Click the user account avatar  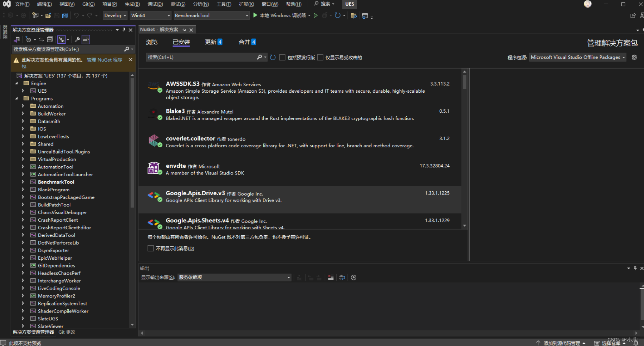(x=588, y=4)
